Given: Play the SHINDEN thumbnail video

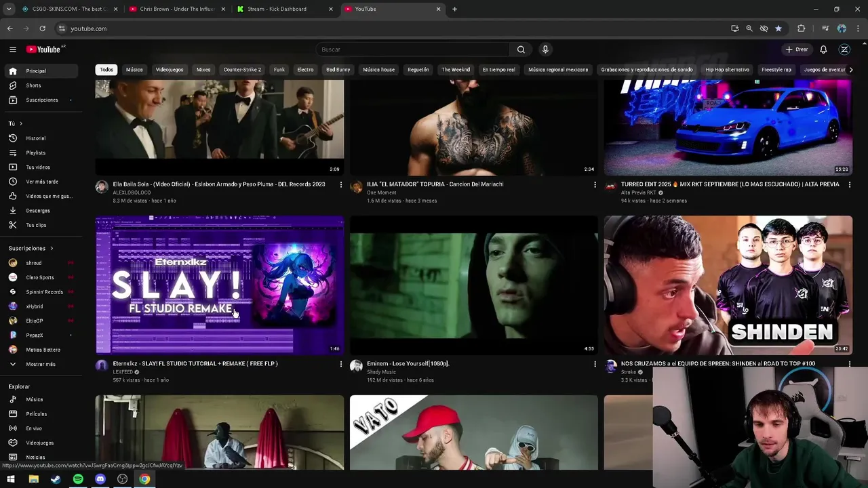Looking at the screenshot, I should [728, 285].
